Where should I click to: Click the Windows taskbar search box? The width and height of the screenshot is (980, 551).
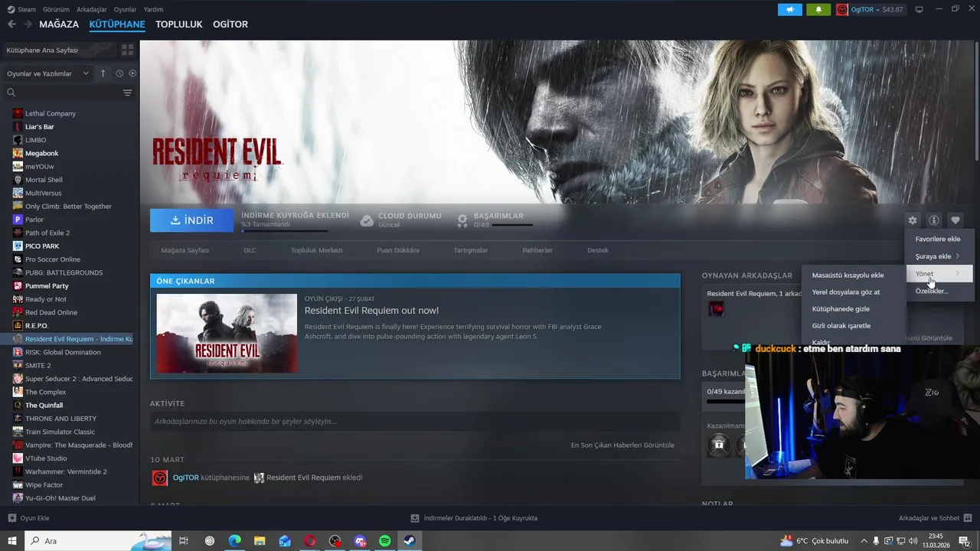(x=97, y=541)
